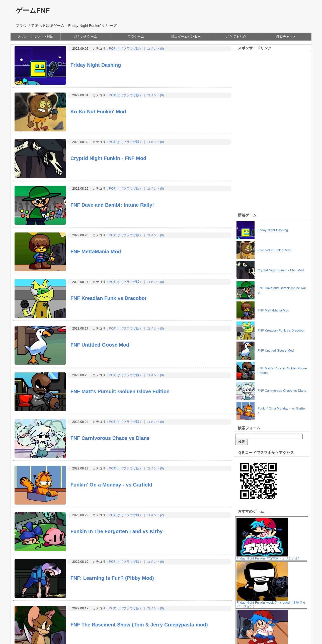The height and width of the screenshot is (644, 322).
Task: Open FNF Untitled Goose Mod article title
Action: (x=100, y=345)
